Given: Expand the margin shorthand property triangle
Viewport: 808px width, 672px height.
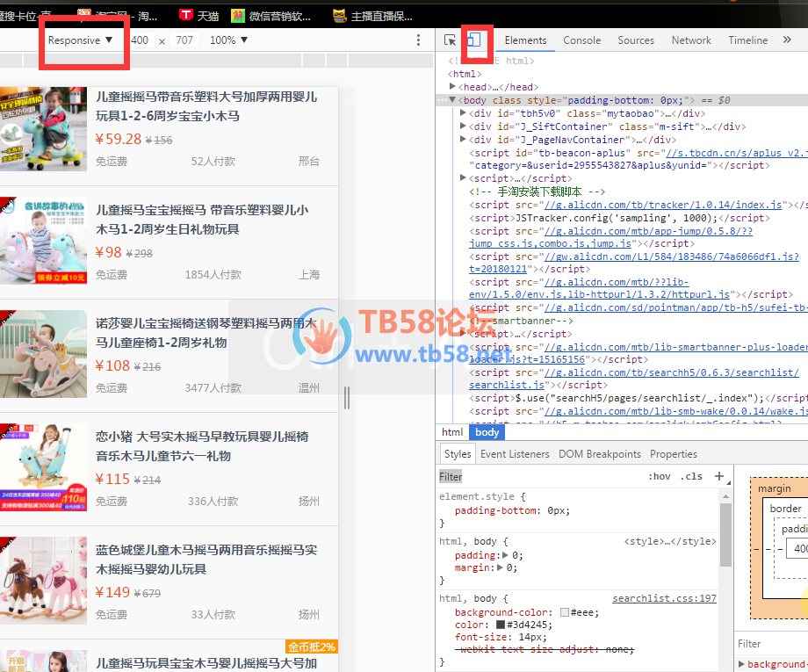Looking at the screenshot, I should [x=500, y=567].
